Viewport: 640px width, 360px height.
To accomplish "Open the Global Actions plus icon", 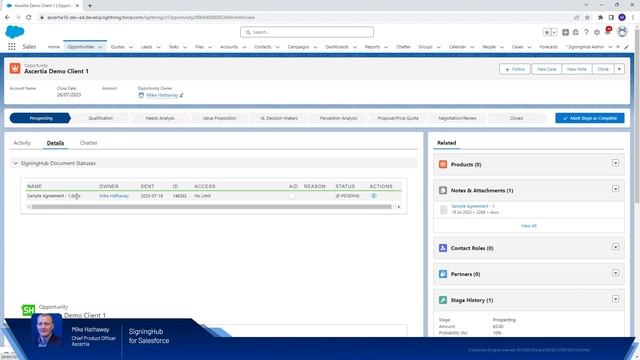I will click(565, 32).
